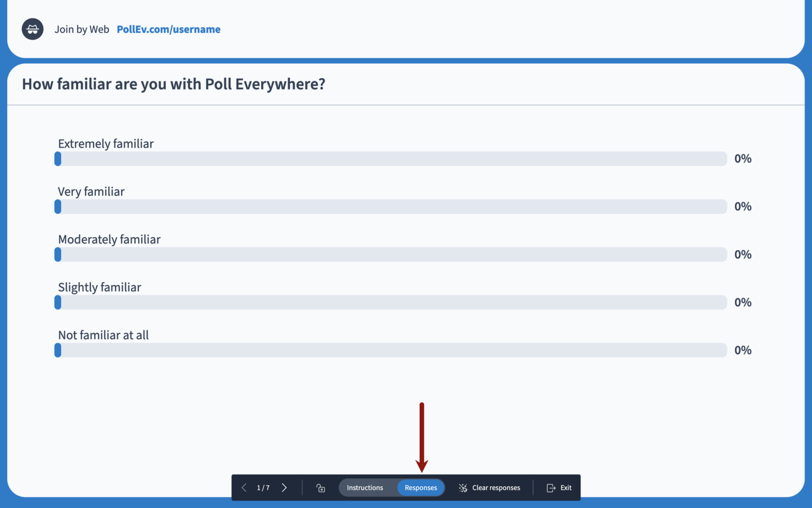Open slide navigation via the 1/7 indicator
812x508 pixels.
(263, 487)
